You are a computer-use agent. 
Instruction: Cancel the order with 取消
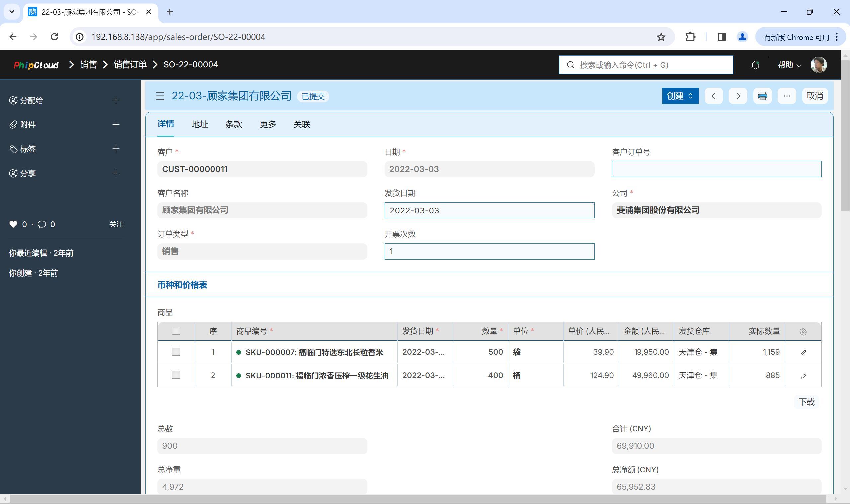pos(815,96)
